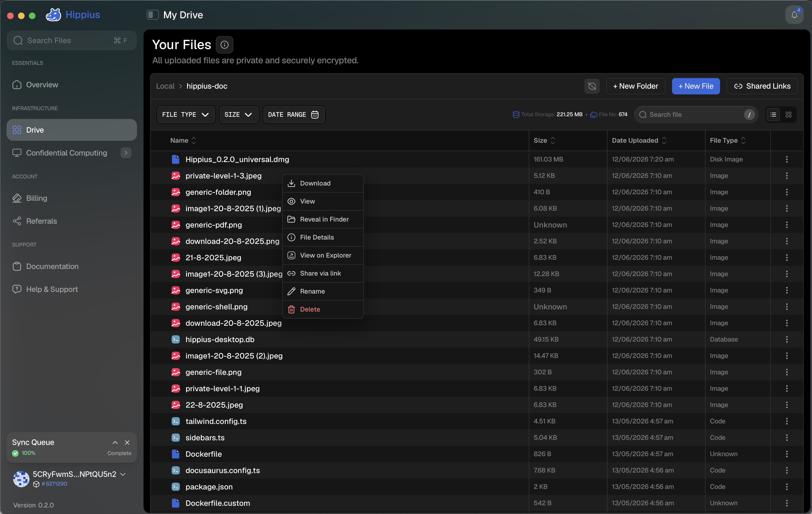Sort files by Date Uploaded column

[639, 141]
